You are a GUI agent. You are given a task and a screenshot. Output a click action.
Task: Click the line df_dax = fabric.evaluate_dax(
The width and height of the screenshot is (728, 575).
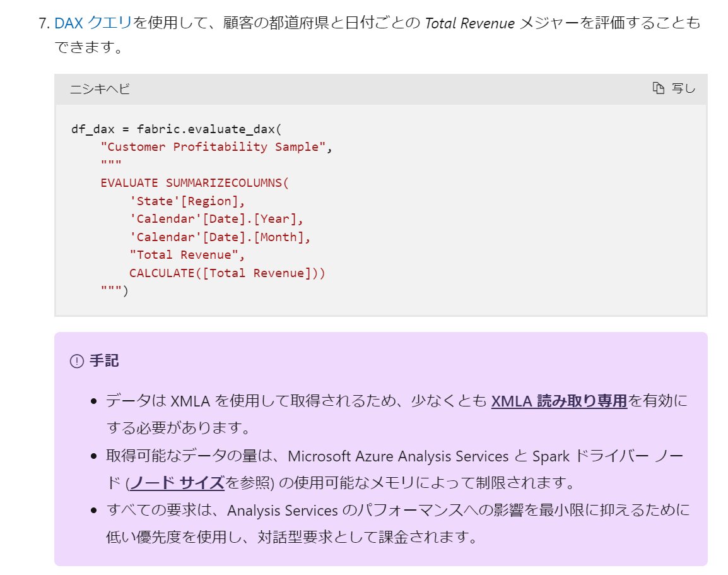177,129
